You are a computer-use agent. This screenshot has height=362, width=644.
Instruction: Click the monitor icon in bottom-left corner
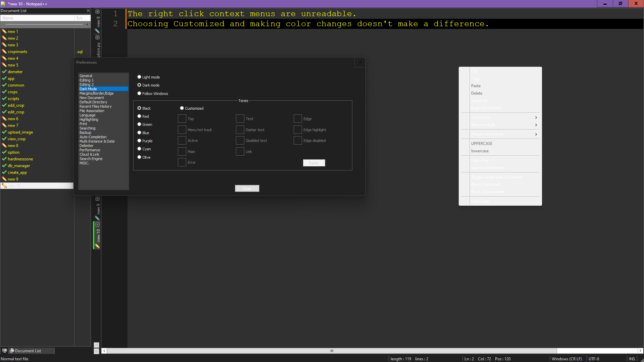coord(4,351)
